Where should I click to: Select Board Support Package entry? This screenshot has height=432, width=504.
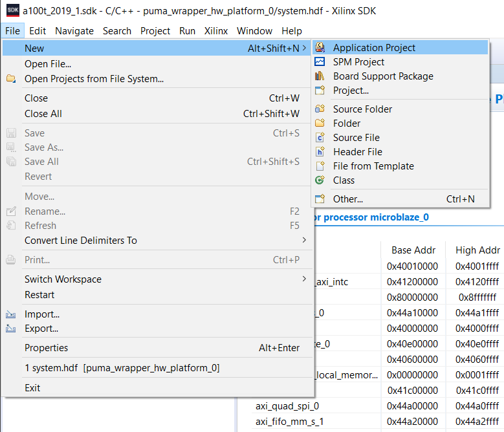click(x=400, y=76)
